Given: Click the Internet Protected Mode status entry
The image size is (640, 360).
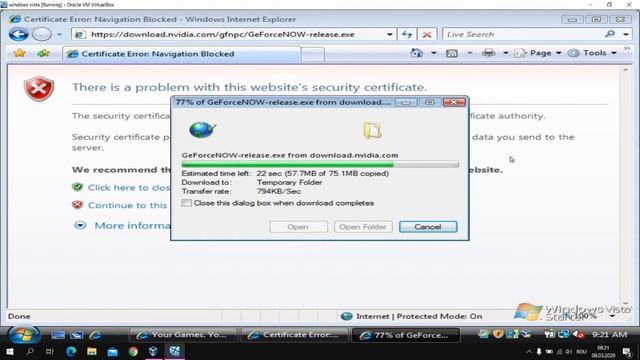Looking at the screenshot, I should coord(411,316).
